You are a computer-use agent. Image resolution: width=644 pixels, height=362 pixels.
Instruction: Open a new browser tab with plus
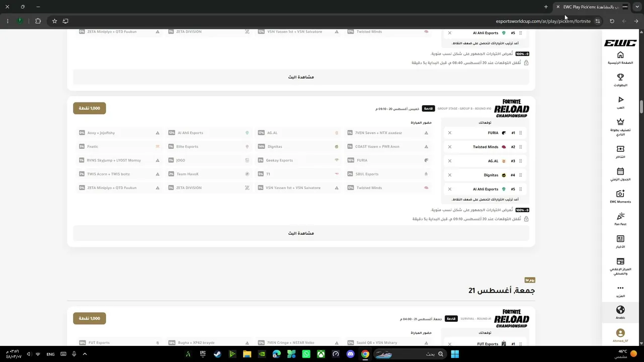tap(546, 7)
